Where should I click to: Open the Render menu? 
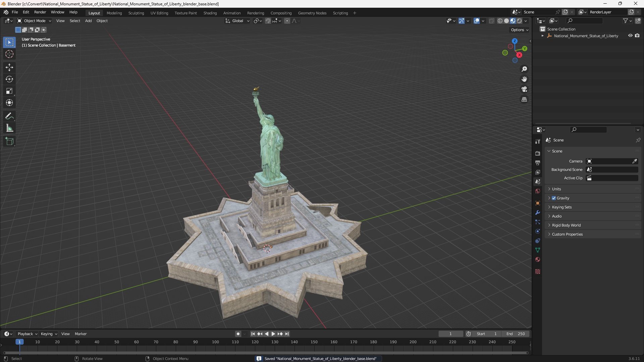click(x=40, y=12)
